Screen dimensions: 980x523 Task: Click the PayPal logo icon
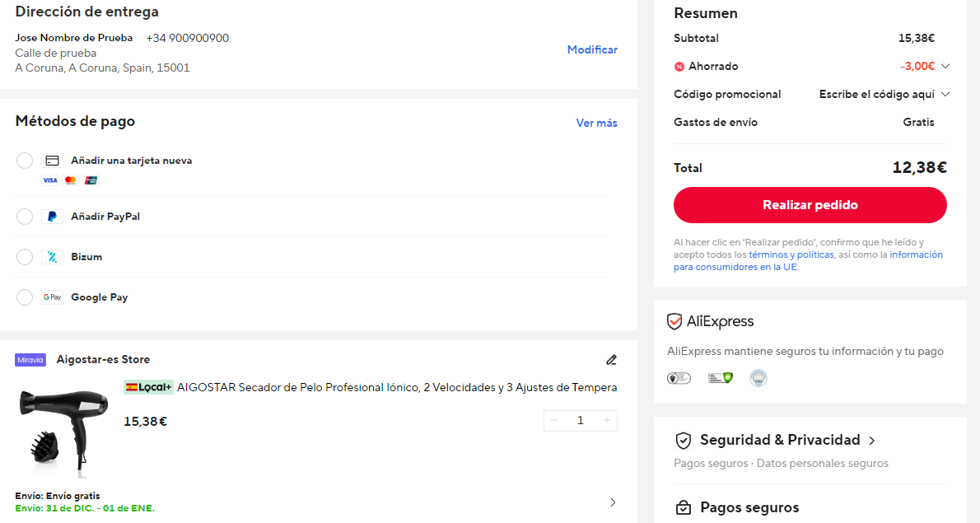[x=53, y=217]
